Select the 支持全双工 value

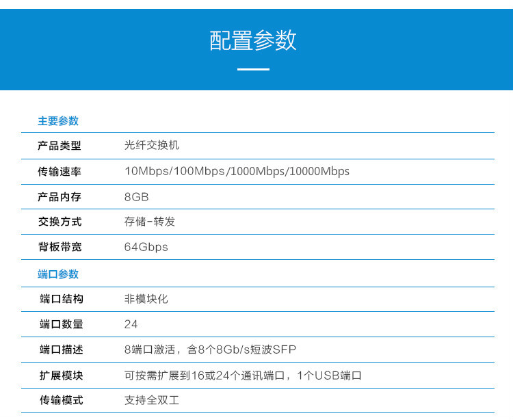(151, 400)
